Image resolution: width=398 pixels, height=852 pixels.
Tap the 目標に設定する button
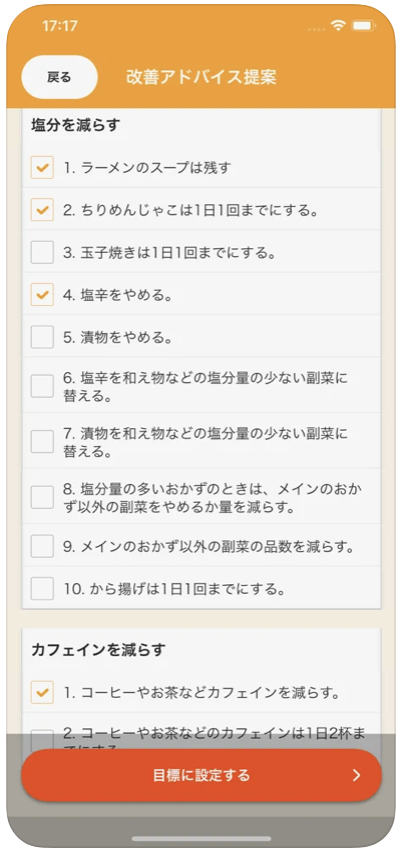point(201,775)
